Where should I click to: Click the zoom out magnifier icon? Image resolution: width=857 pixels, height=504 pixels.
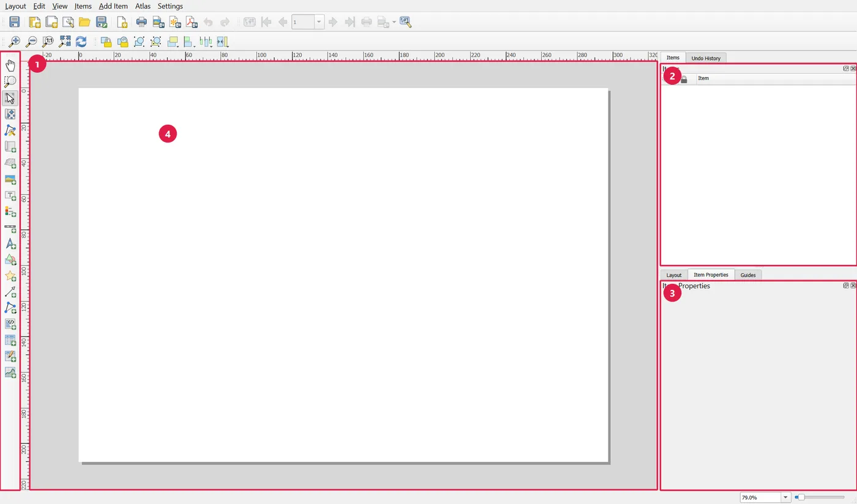coord(31,42)
